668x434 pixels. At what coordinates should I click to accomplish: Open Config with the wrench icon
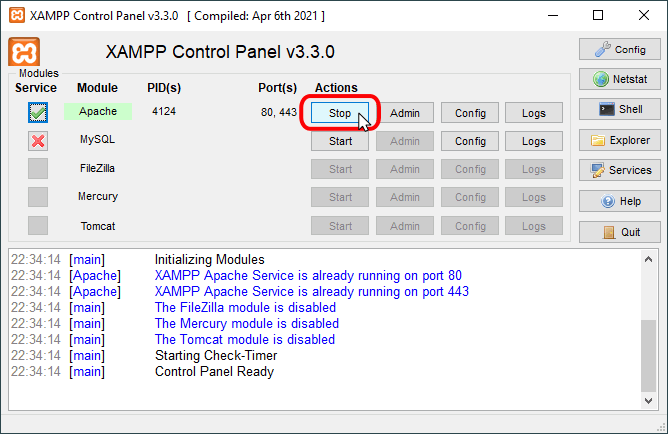619,49
